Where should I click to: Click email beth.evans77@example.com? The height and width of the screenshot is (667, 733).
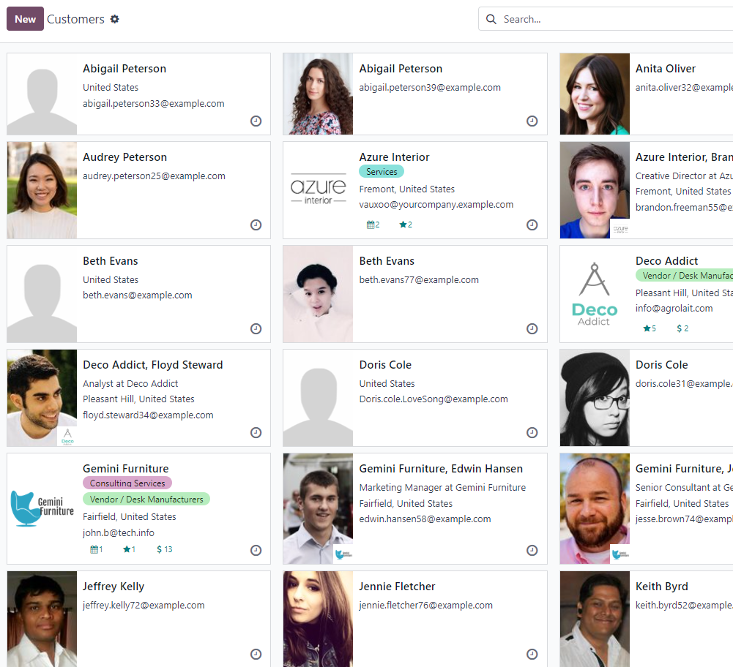tap(419, 280)
